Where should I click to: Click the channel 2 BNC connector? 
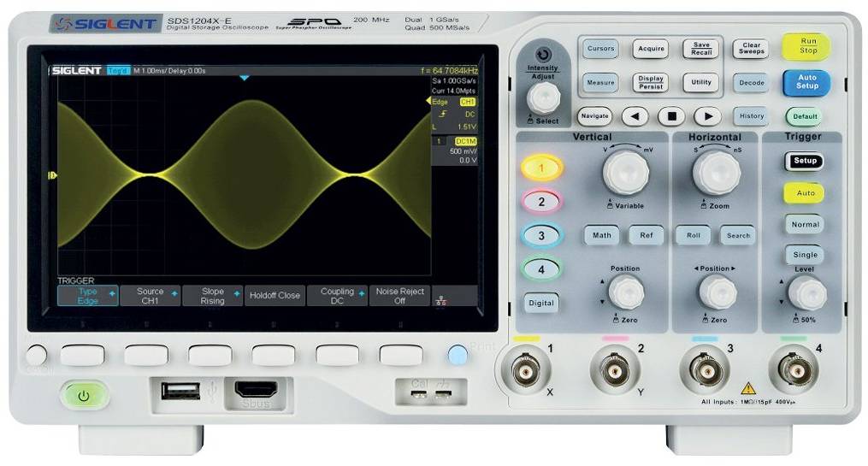(x=615, y=370)
